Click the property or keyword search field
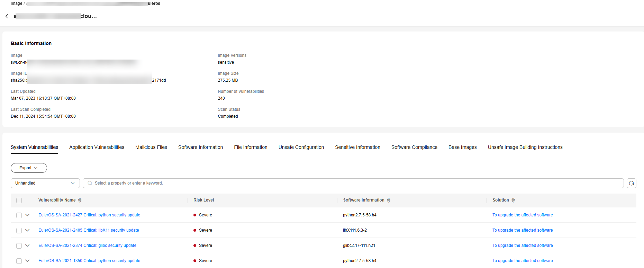Image resolution: width=644 pixels, height=268 pixels. (x=353, y=183)
